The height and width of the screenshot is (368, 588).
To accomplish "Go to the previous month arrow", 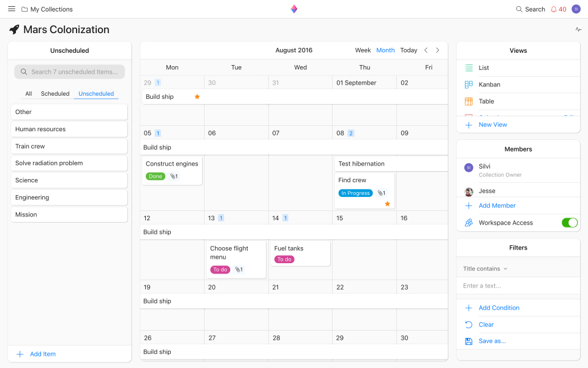I will click(426, 50).
